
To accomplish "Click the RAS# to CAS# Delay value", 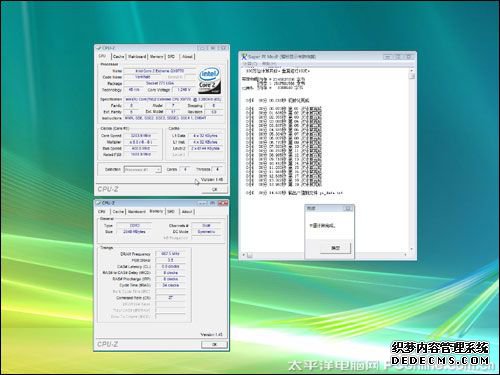I will 170,273.
